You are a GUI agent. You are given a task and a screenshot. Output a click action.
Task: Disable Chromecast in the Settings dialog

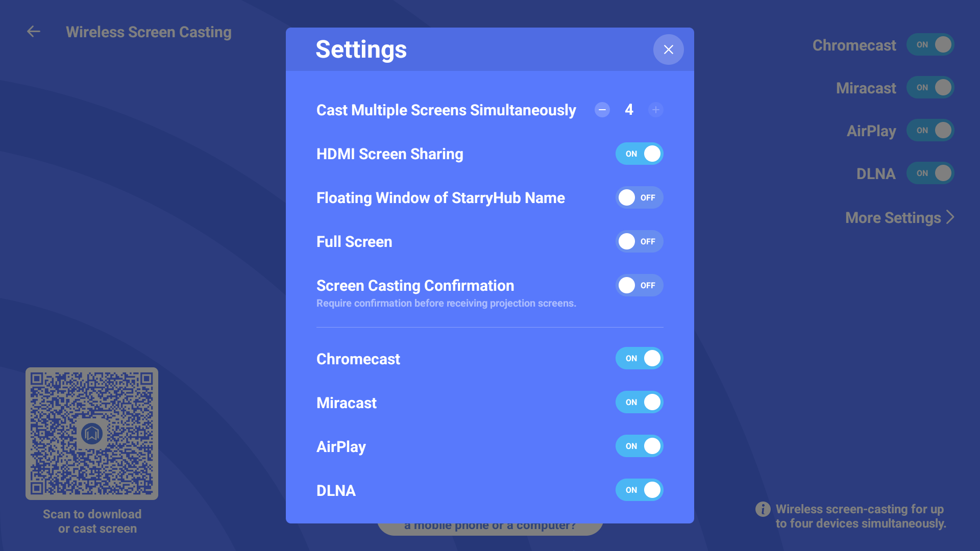(639, 358)
